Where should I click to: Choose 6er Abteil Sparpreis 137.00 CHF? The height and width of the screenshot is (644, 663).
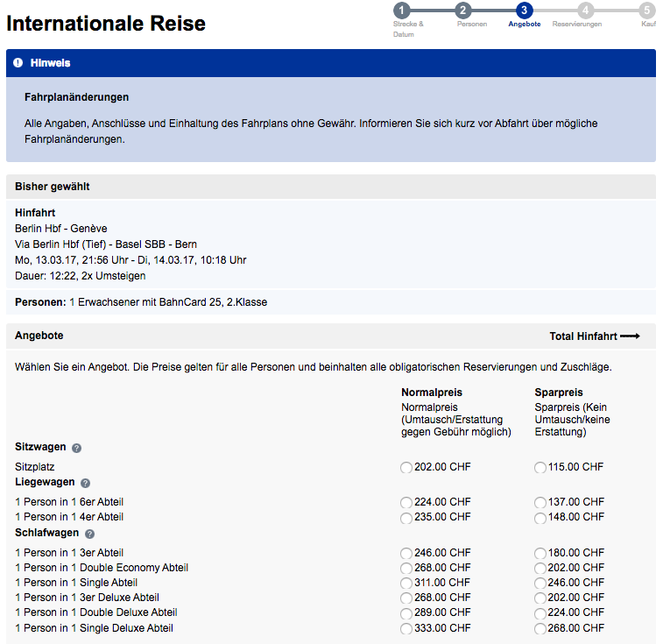tap(540, 503)
